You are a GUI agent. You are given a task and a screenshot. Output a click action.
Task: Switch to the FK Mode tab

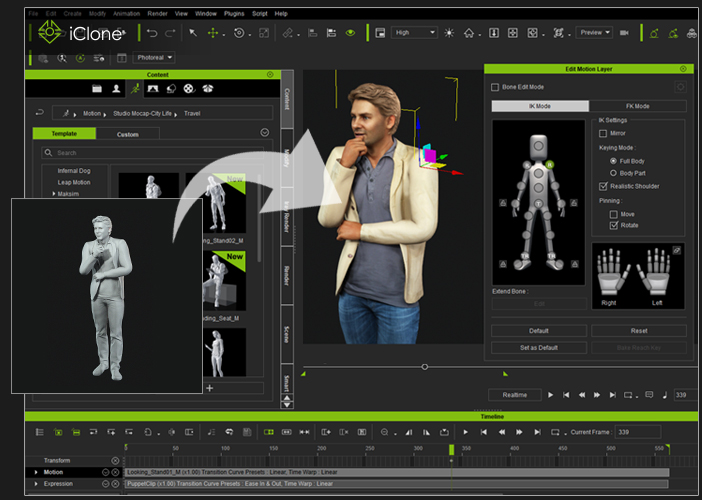[637, 106]
